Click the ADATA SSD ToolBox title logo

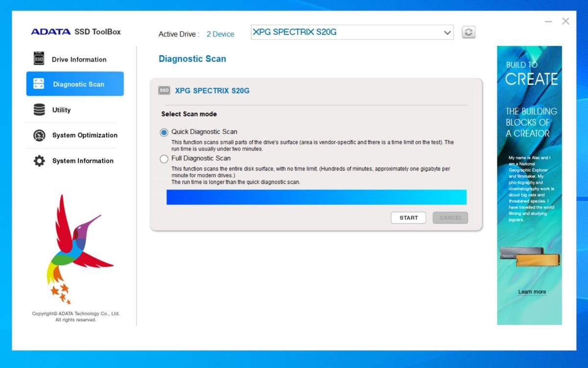(76, 32)
